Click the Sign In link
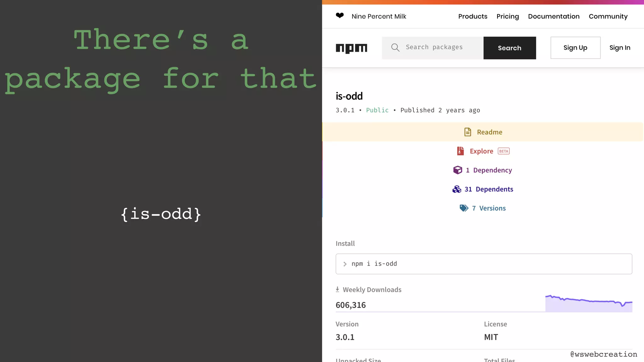 (619, 48)
